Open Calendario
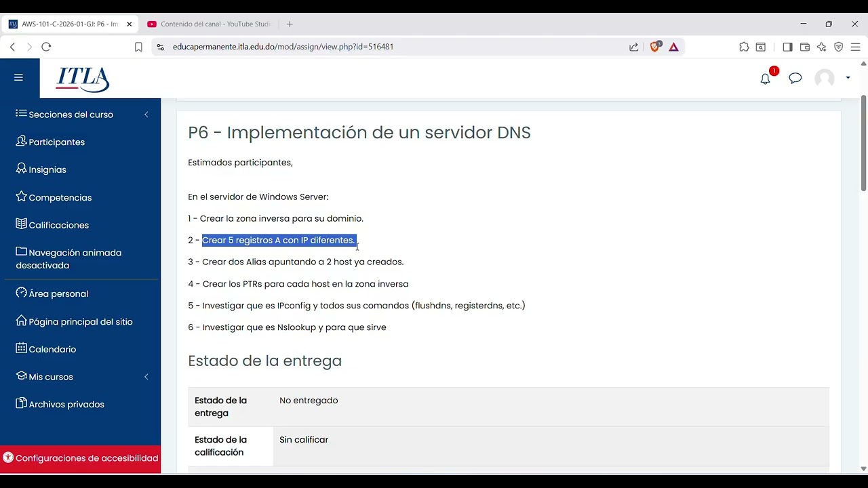Viewport: 868px width, 488px height. pyautogui.click(x=46, y=349)
